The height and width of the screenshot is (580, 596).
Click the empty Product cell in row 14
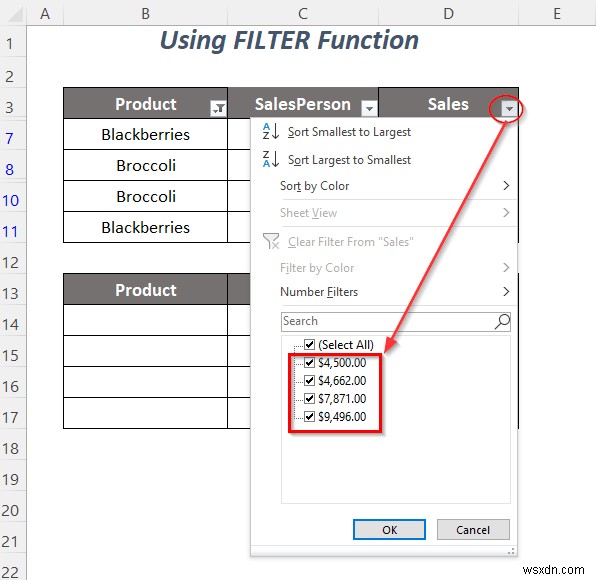click(x=146, y=320)
